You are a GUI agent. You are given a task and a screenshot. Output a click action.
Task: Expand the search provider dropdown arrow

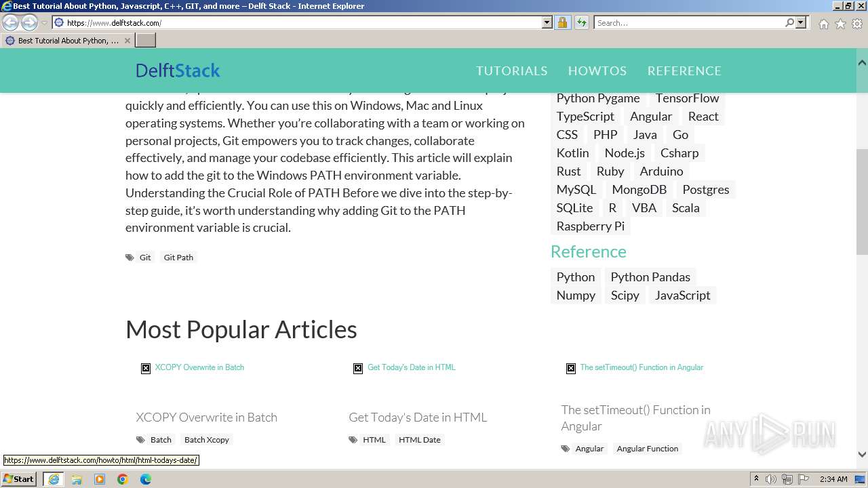801,22
